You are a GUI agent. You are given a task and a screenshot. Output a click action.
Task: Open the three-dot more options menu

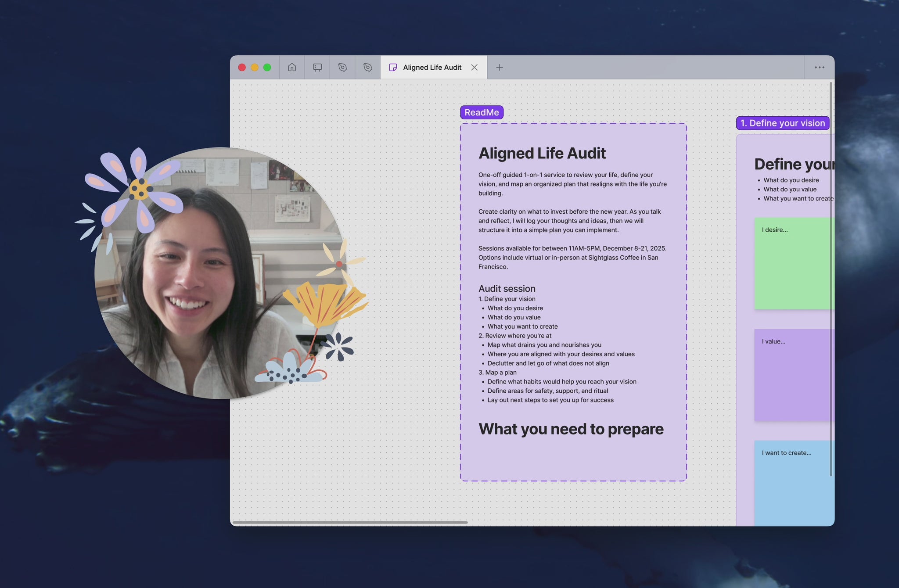point(819,67)
